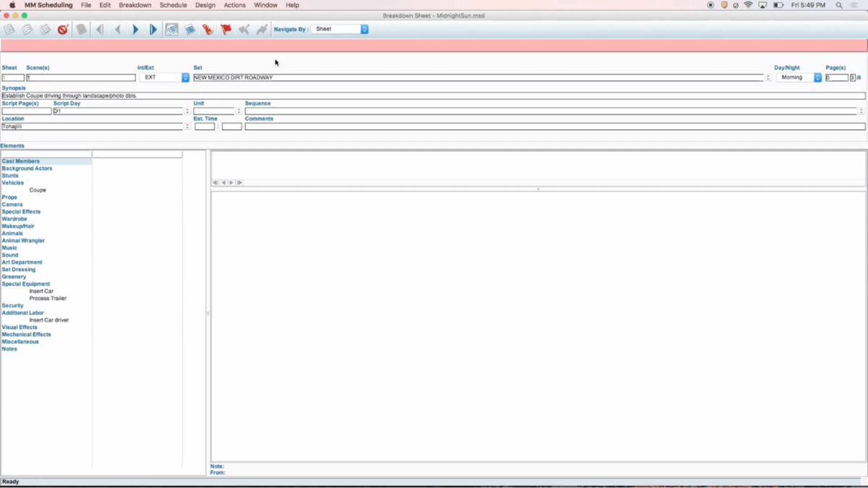Click the Synopsis text field
The image size is (868, 488).
[433, 95]
